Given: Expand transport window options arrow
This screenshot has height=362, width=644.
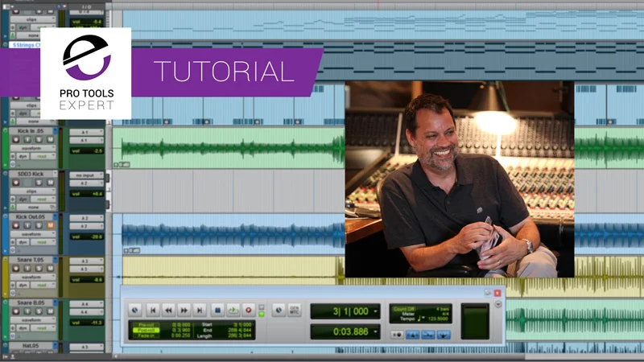Looking at the screenshot, I should coord(498,305).
